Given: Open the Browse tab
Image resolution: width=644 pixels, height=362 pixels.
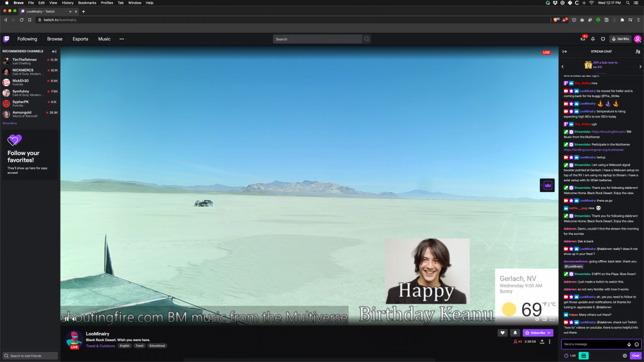Looking at the screenshot, I should point(55,39).
